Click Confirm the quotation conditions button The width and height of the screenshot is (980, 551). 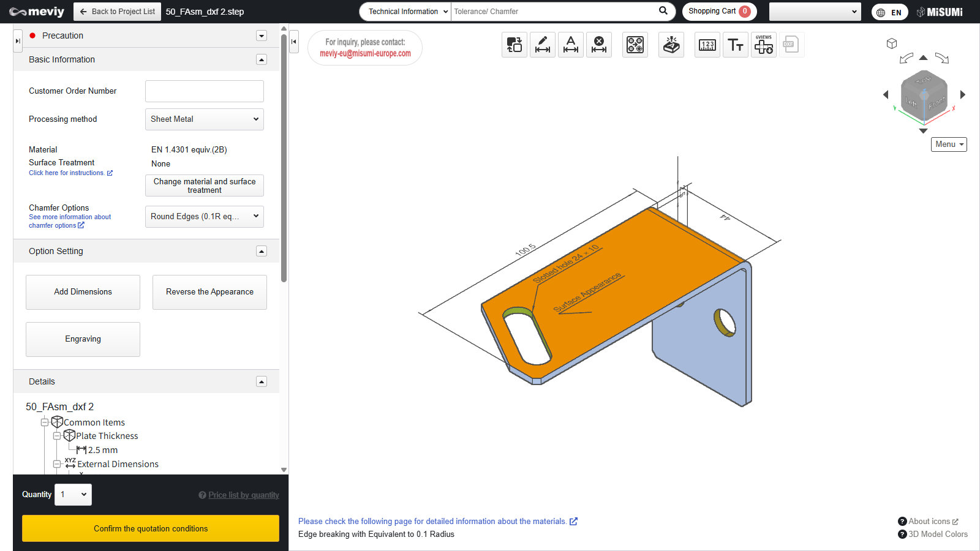point(151,528)
